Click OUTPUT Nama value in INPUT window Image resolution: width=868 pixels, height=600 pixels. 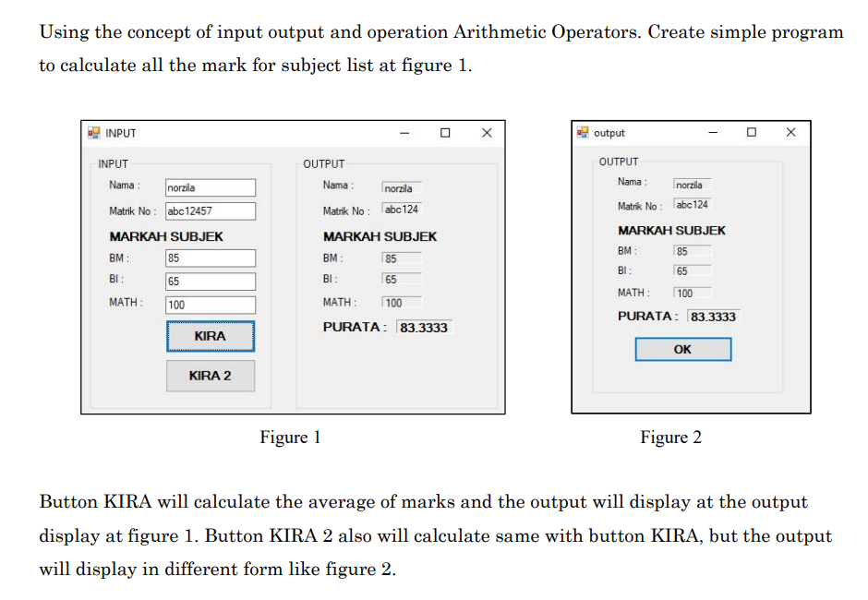point(402,188)
